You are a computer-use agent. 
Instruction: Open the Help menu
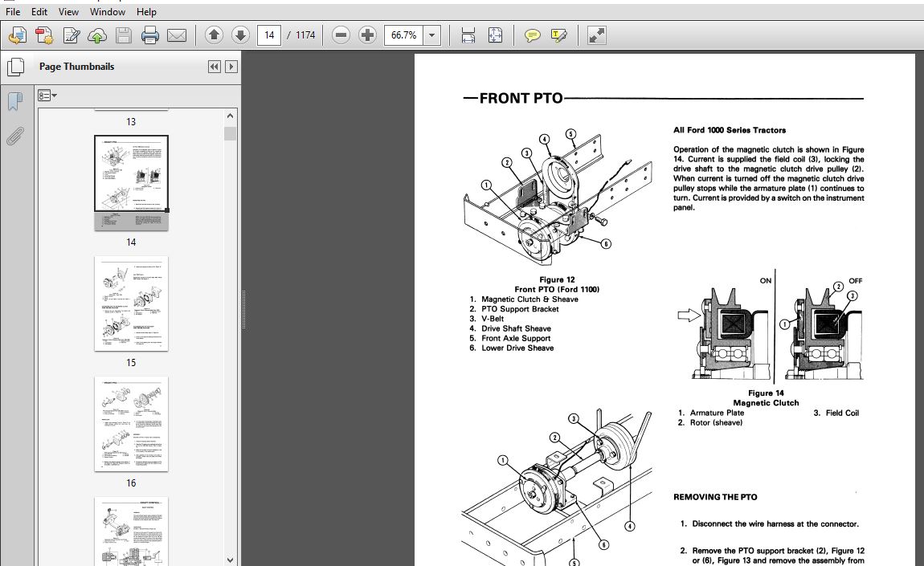tap(146, 12)
